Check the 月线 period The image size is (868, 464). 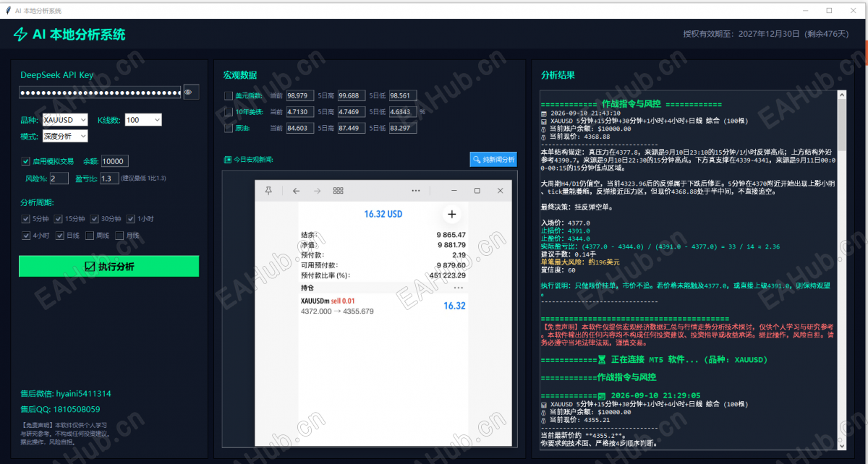pos(119,236)
